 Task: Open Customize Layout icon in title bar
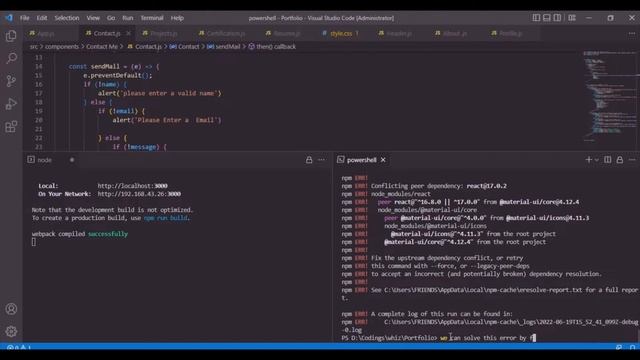(572, 18)
